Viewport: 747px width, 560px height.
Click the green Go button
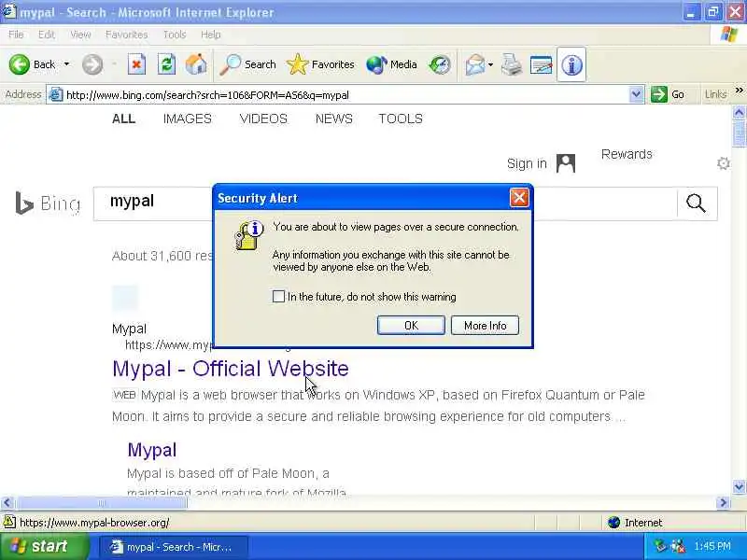click(x=668, y=95)
